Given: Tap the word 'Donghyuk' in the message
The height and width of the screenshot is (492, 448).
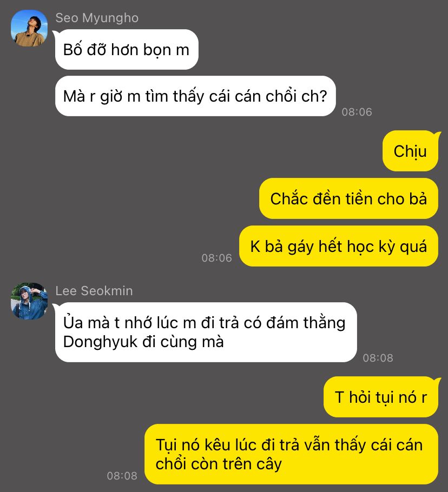Looking at the screenshot, I should tap(101, 342).
